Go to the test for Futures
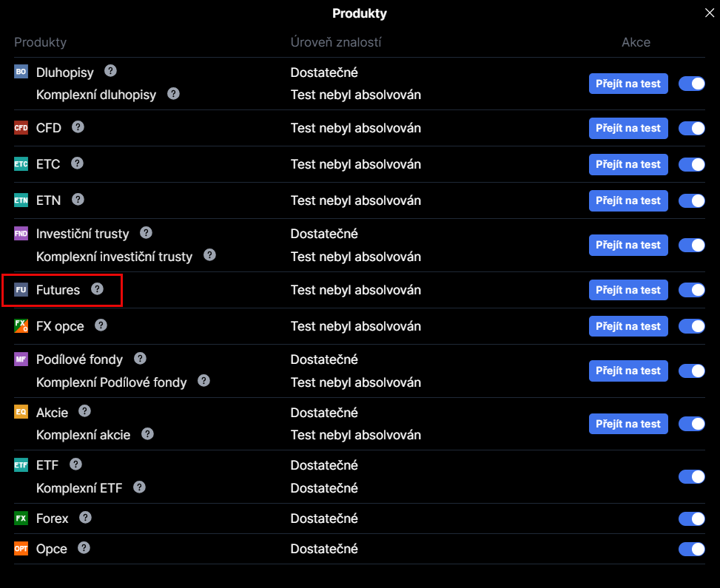 (628, 290)
